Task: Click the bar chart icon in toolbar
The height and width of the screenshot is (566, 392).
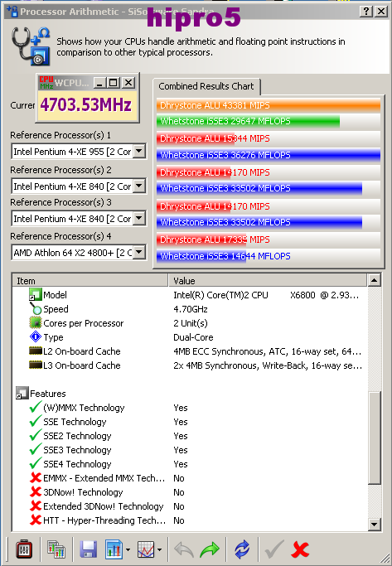Action: click(x=114, y=549)
